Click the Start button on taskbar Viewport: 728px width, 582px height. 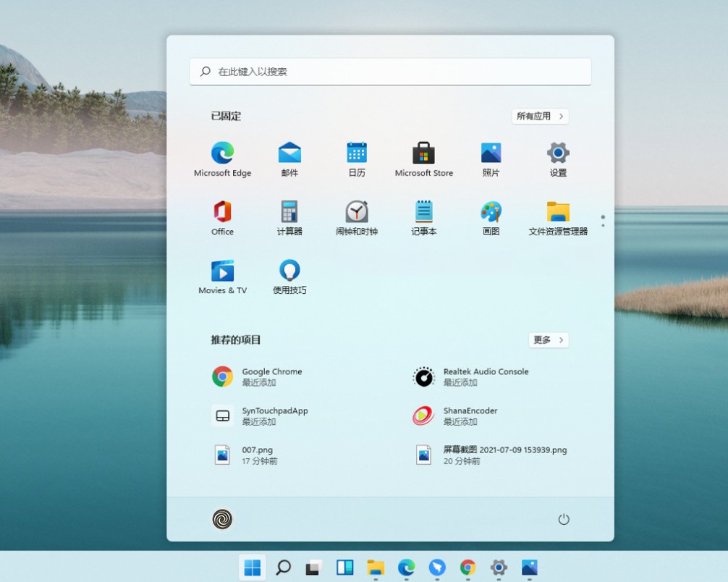252,567
